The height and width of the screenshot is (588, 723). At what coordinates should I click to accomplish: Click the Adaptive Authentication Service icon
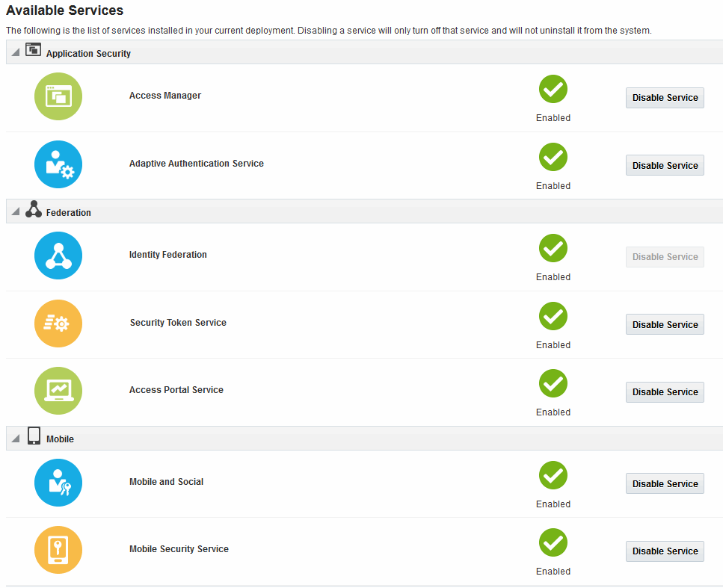[x=58, y=164]
